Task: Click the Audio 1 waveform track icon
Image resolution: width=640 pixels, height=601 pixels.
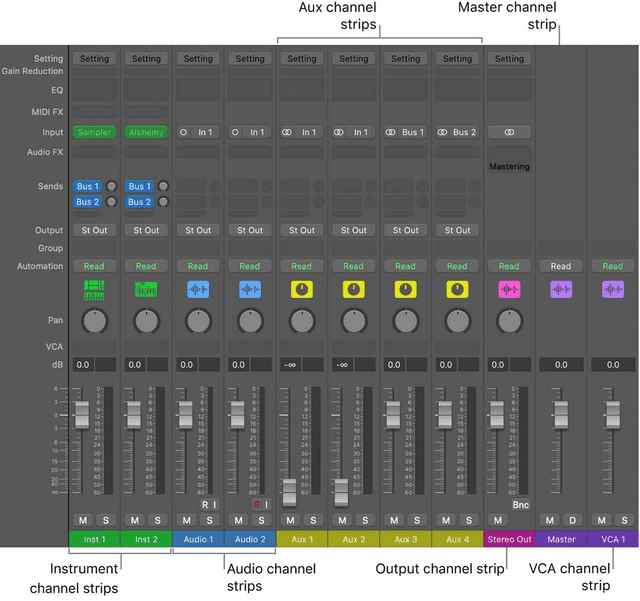Action: [198, 289]
